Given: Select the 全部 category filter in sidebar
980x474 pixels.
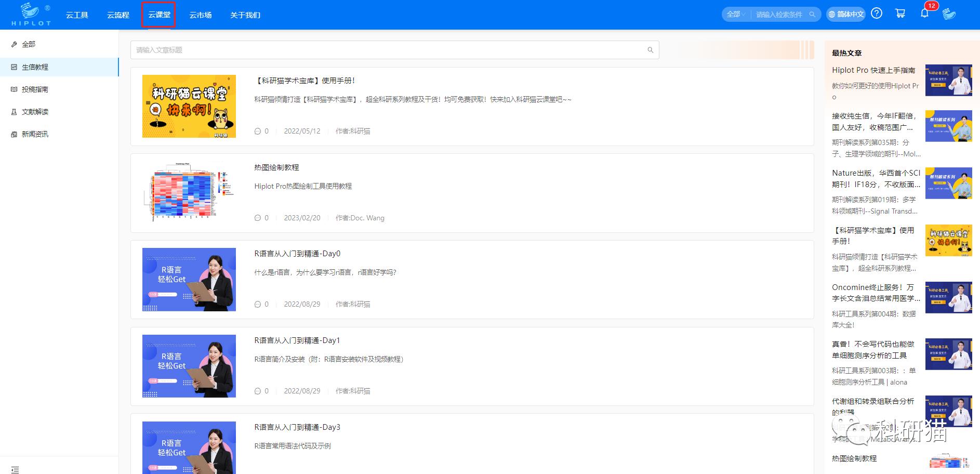Looking at the screenshot, I should point(29,44).
